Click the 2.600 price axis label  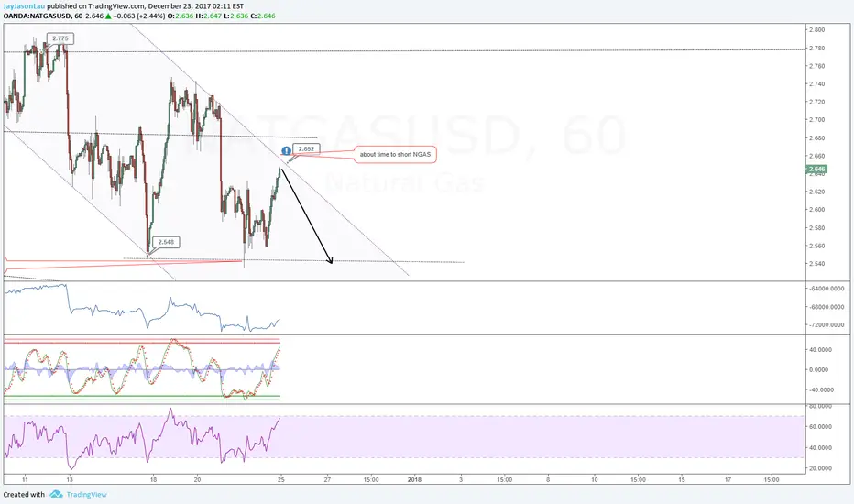click(817, 209)
